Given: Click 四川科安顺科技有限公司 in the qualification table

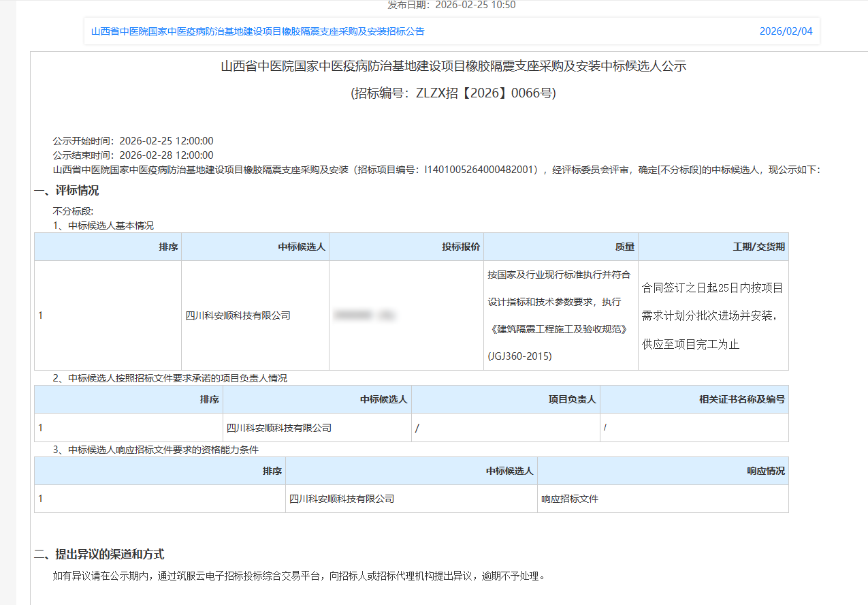Looking at the screenshot, I should click(342, 499).
